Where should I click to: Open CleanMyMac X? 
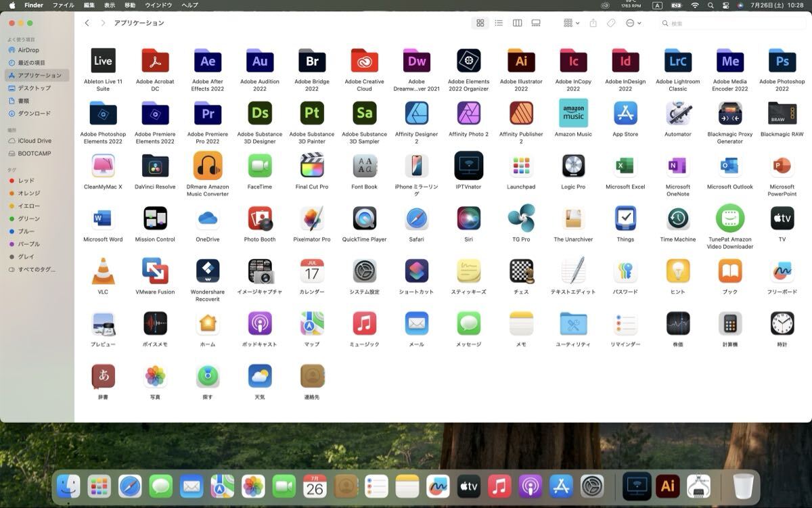pos(103,166)
